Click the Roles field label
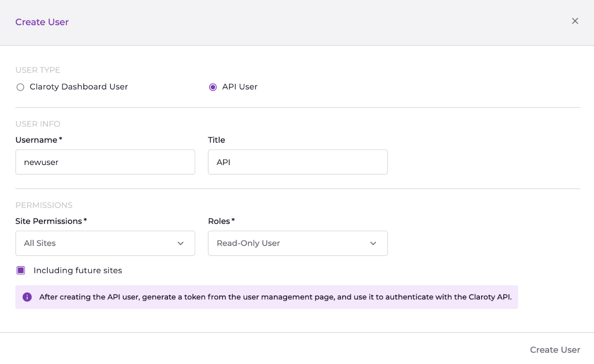This screenshot has width=594, height=364. (x=219, y=221)
